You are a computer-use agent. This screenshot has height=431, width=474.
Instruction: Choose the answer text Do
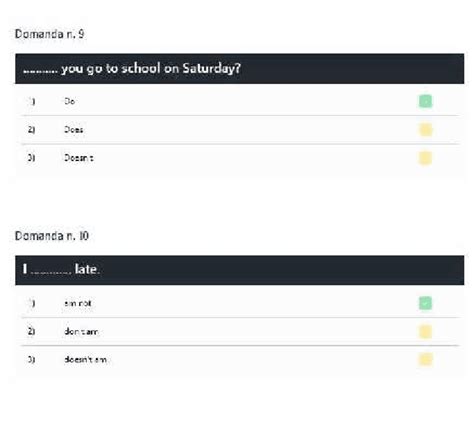[69, 101]
